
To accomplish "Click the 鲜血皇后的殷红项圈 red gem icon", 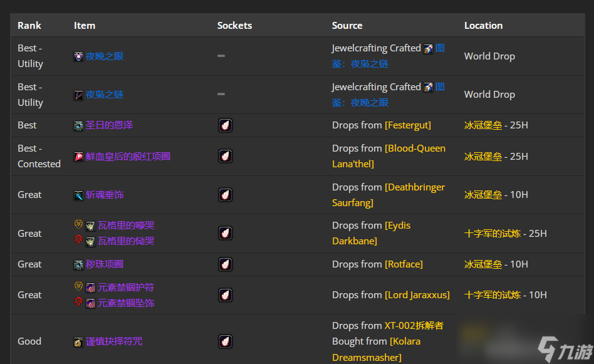I will pos(78,157).
